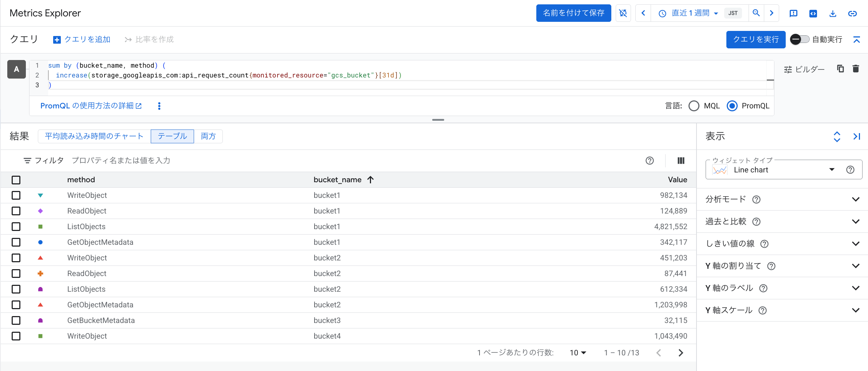
Task: Select the MQL language radio button
Action: coord(694,106)
